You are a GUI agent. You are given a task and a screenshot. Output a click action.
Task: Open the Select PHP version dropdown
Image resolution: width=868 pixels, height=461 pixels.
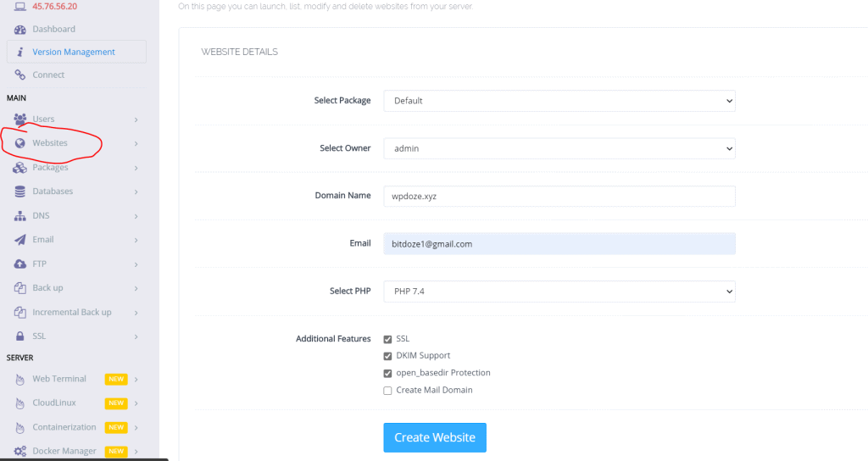[559, 292]
